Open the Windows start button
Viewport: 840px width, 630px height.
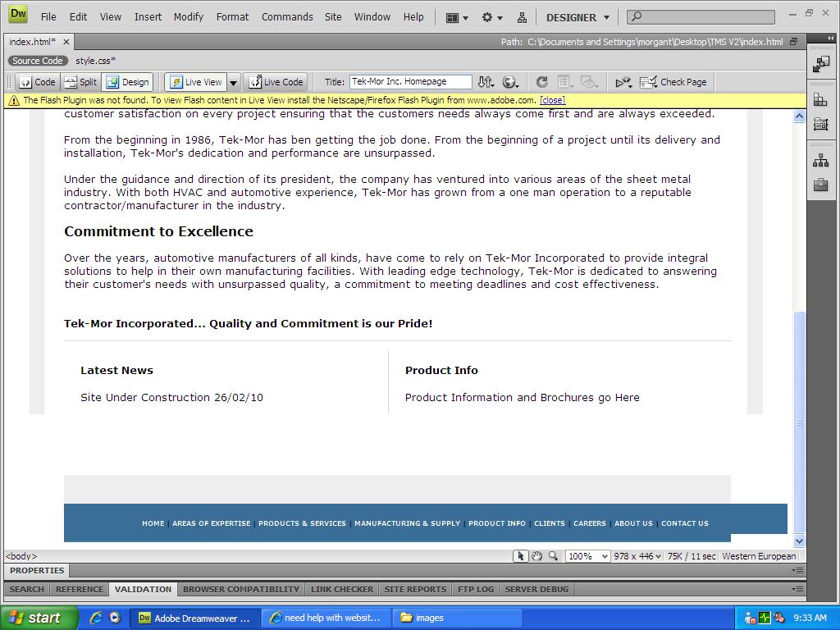coord(39,618)
